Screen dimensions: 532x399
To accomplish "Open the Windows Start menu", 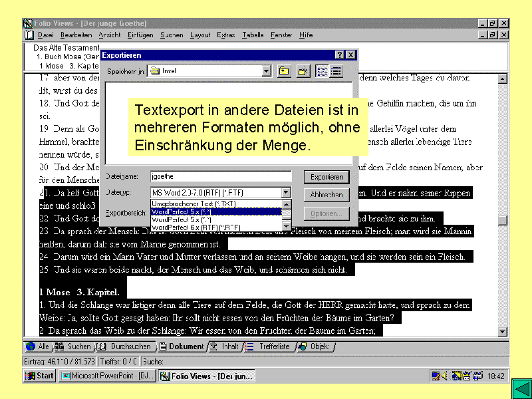I will (40, 376).
